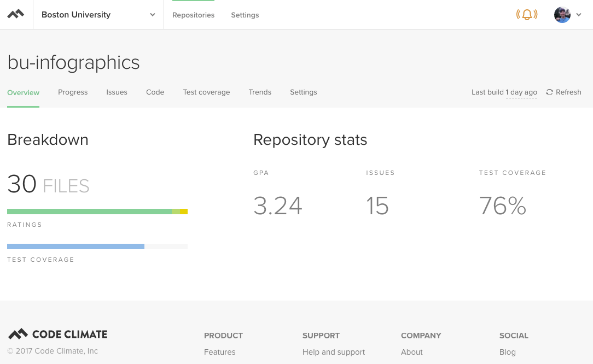This screenshot has width=593, height=364.
Task: Open the Help and support footer link
Action: 334,352
